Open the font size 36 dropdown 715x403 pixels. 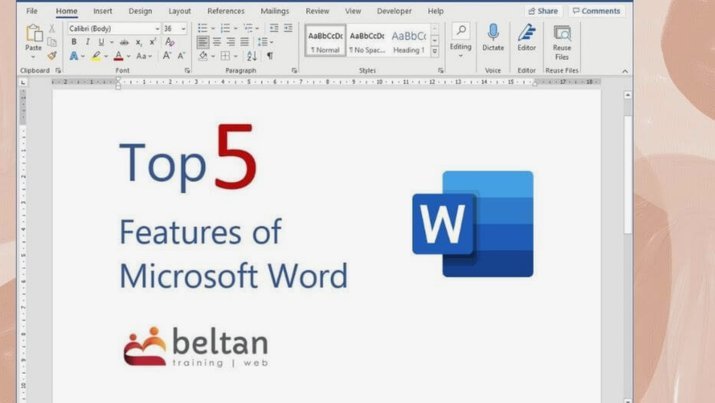175,29
